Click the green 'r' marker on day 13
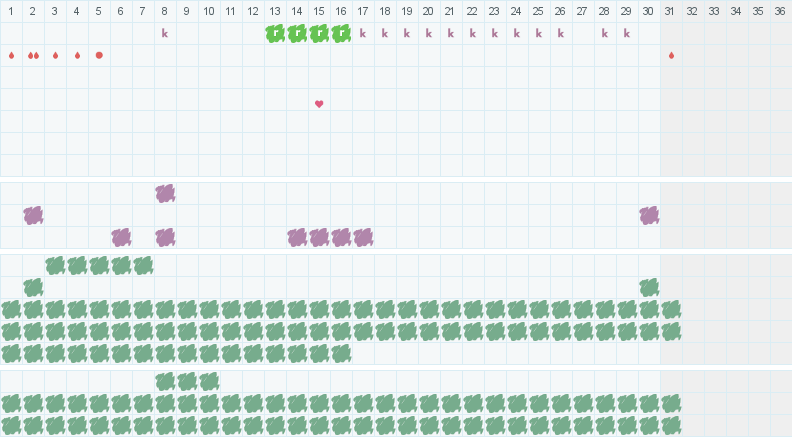This screenshot has height=437, width=792. point(275,33)
